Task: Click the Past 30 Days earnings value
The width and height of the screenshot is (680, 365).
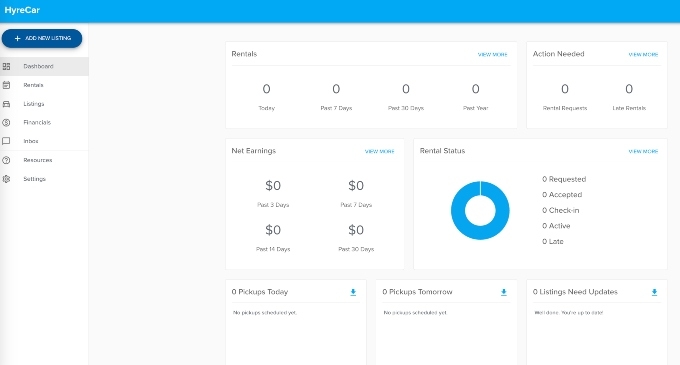Action: pyautogui.click(x=356, y=230)
